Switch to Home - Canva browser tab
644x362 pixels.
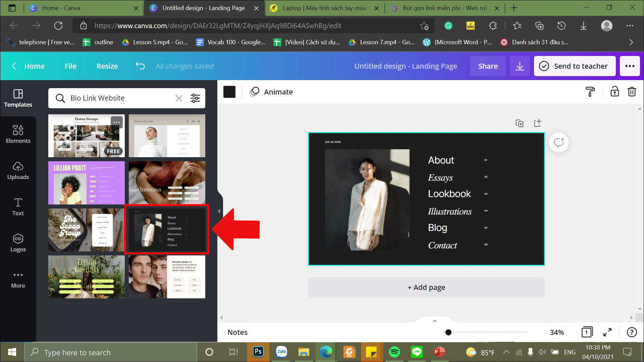click(61, 8)
